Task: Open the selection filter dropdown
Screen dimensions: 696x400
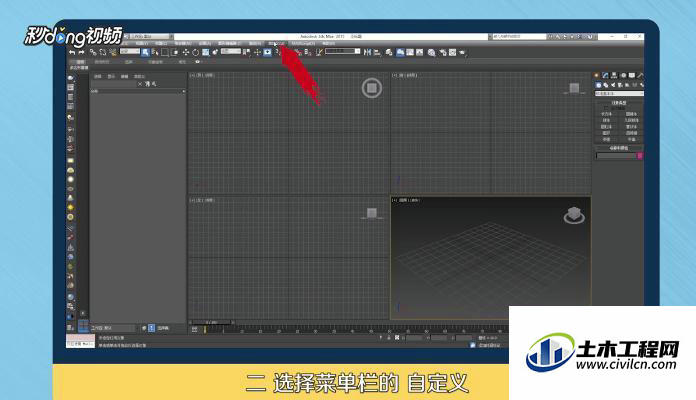Action: coord(130,51)
